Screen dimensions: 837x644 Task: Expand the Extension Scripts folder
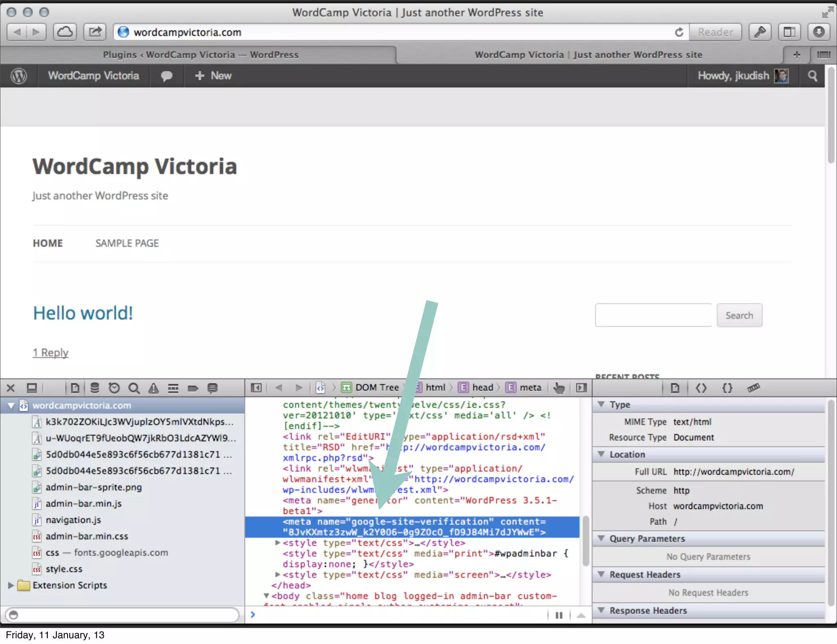[x=11, y=585]
